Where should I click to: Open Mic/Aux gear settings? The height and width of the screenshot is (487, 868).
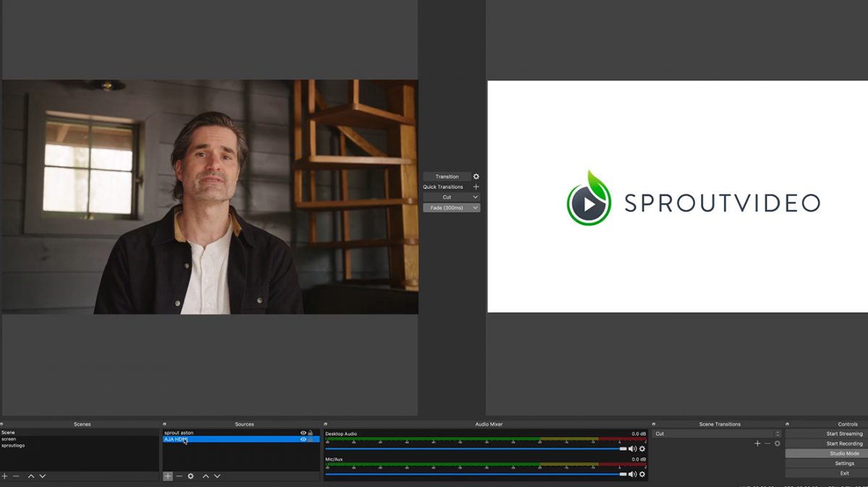point(642,474)
